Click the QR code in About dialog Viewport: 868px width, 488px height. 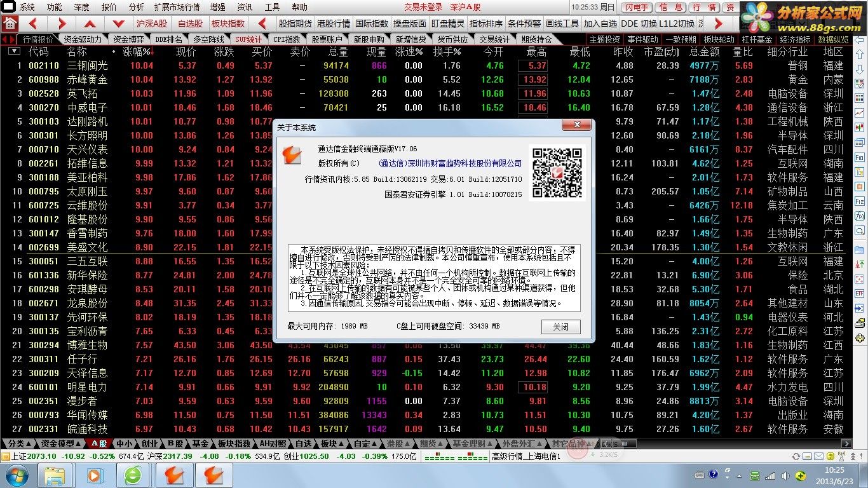click(557, 173)
